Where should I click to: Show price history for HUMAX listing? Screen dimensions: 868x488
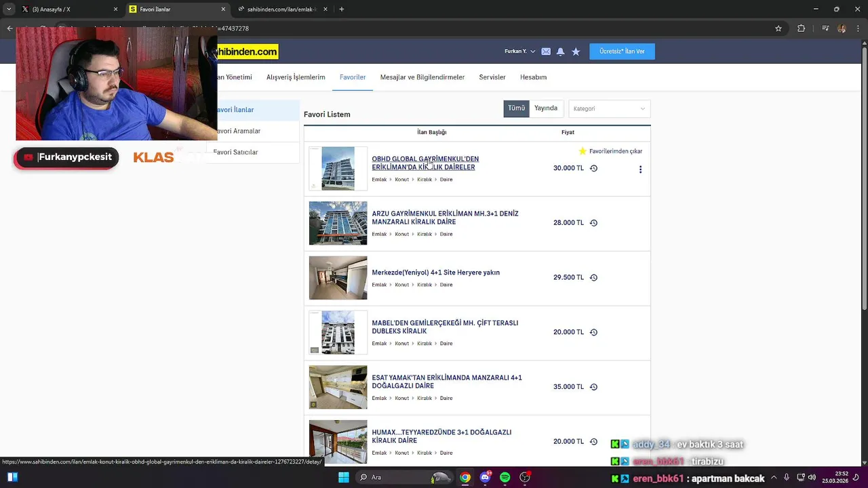593,442
